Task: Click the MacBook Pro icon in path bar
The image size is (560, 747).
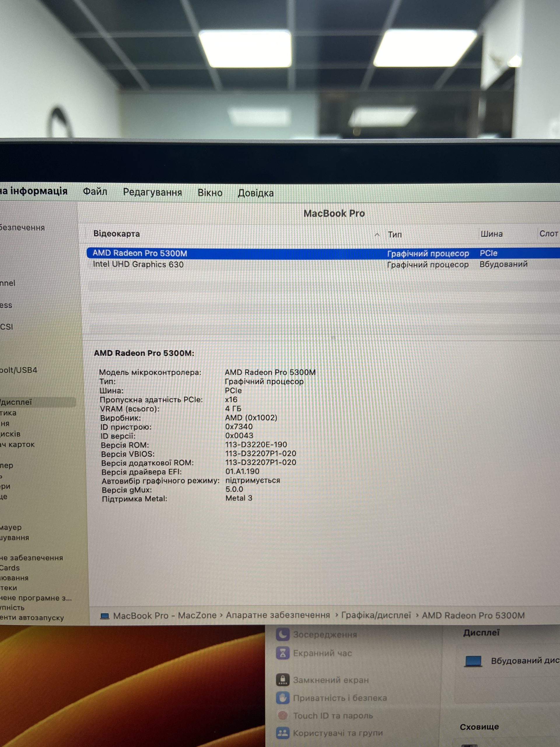Action: pyautogui.click(x=105, y=616)
